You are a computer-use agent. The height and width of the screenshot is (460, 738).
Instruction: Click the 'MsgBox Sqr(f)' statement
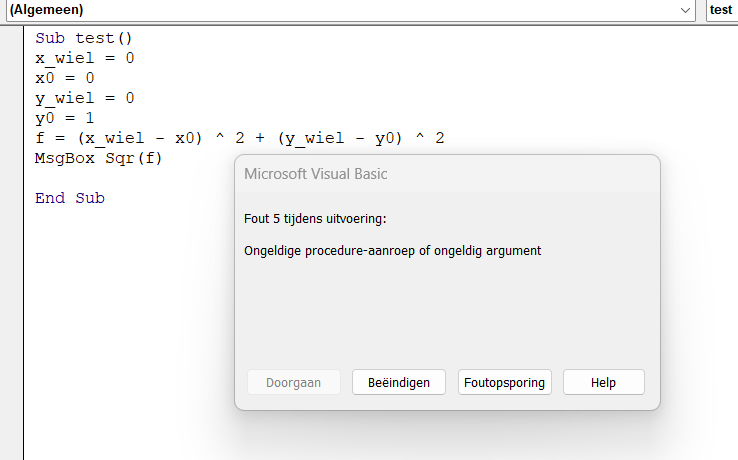coord(98,158)
